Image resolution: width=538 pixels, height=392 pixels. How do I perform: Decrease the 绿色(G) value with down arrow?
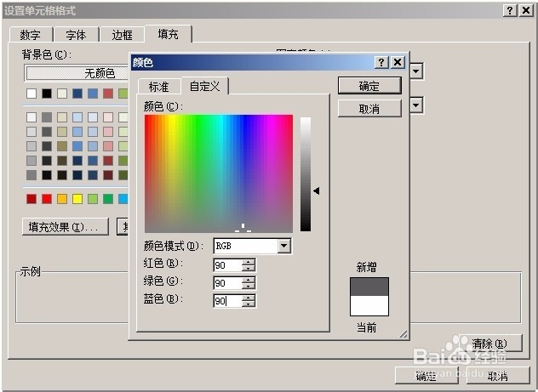(248, 286)
